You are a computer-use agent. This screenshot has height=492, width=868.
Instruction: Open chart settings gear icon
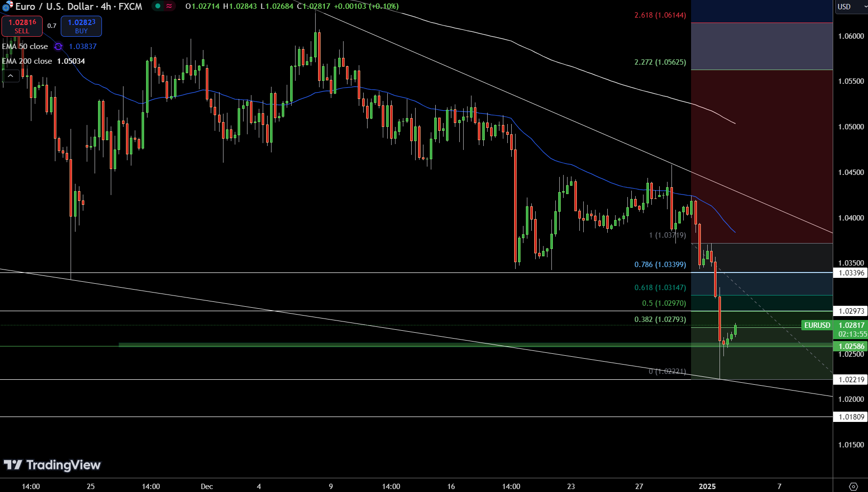853,486
